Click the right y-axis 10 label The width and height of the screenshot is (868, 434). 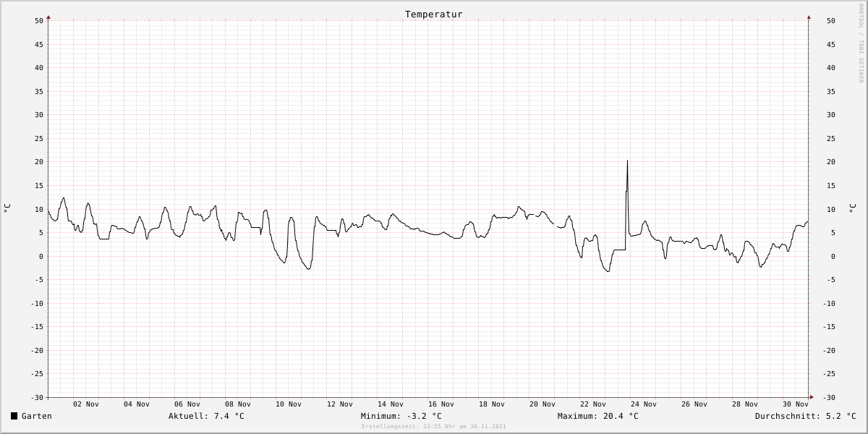pos(831,210)
